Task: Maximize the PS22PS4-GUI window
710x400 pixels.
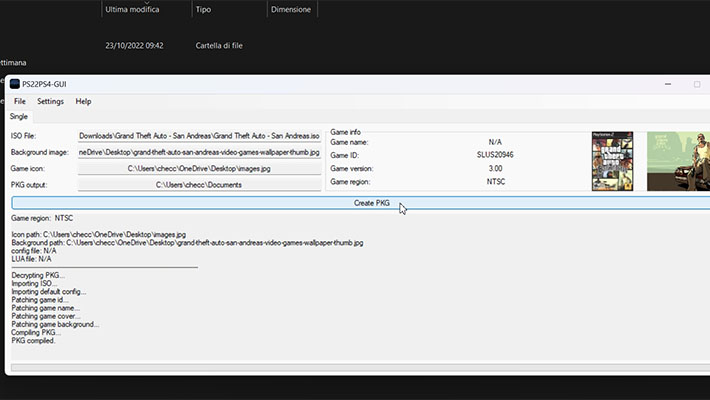Action: 697,84
